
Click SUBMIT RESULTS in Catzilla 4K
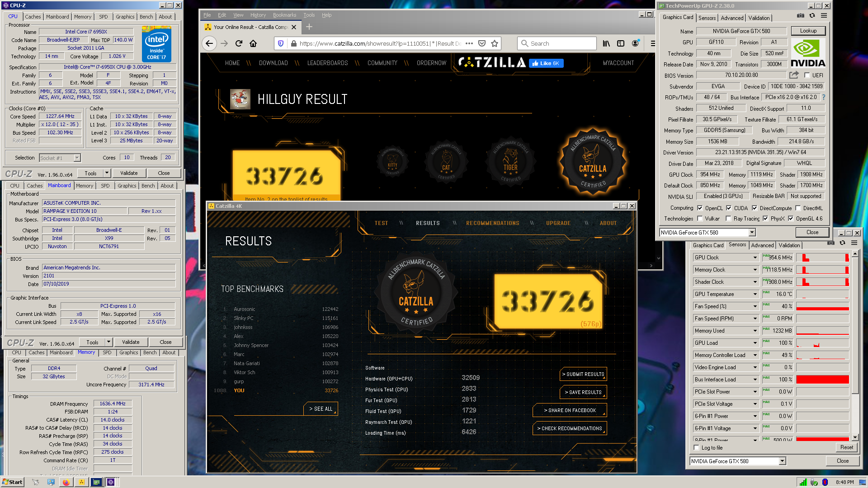click(x=583, y=374)
